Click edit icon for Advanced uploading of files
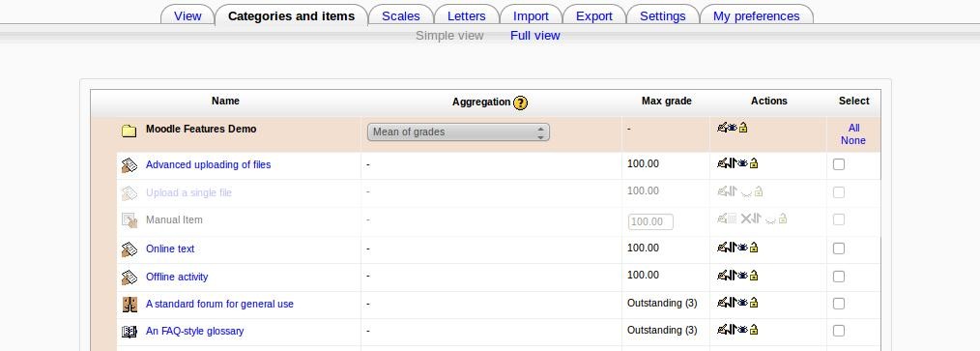This screenshot has height=351, width=980. click(723, 163)
